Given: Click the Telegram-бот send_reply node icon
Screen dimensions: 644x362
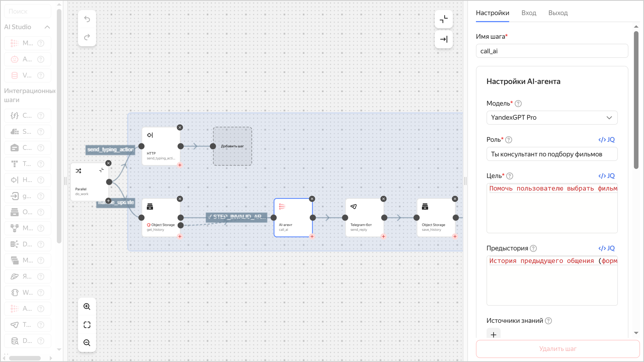Looking at the screenshot, I should pyautogui.click(x=354, y=206).
